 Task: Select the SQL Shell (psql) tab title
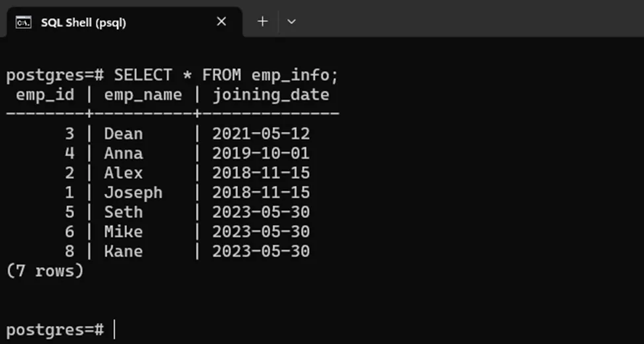pyautogui.click(x=83, y=22)
